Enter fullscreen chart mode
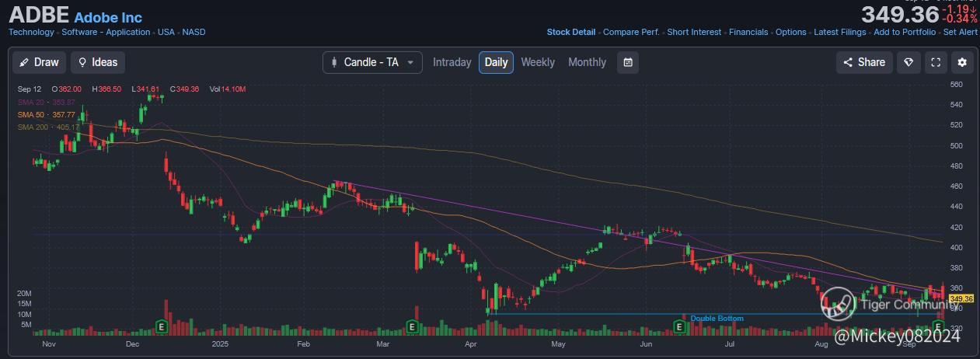This screenshot has width=980, height=359. (936, 62)
